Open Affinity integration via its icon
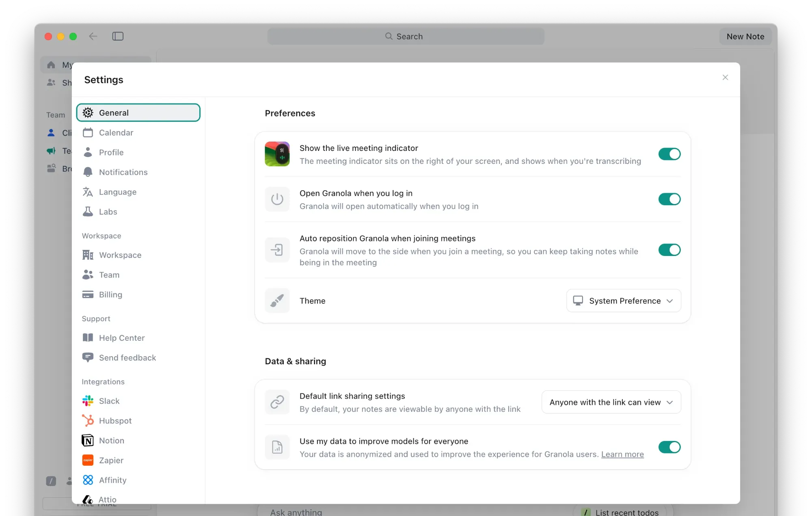 88,480
